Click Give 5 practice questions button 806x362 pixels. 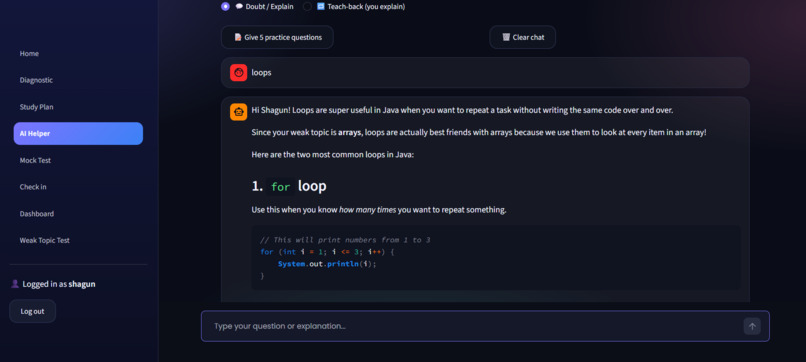[278, 38]
